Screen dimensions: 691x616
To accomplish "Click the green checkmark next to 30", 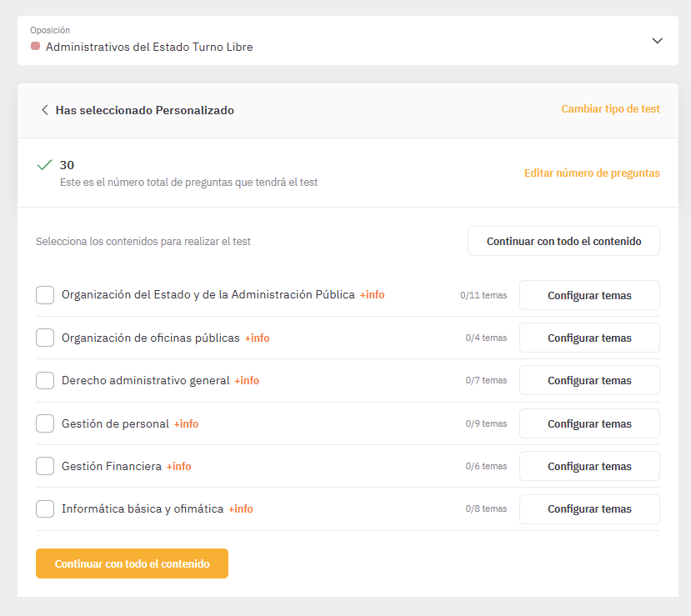I will coord(44,165).
